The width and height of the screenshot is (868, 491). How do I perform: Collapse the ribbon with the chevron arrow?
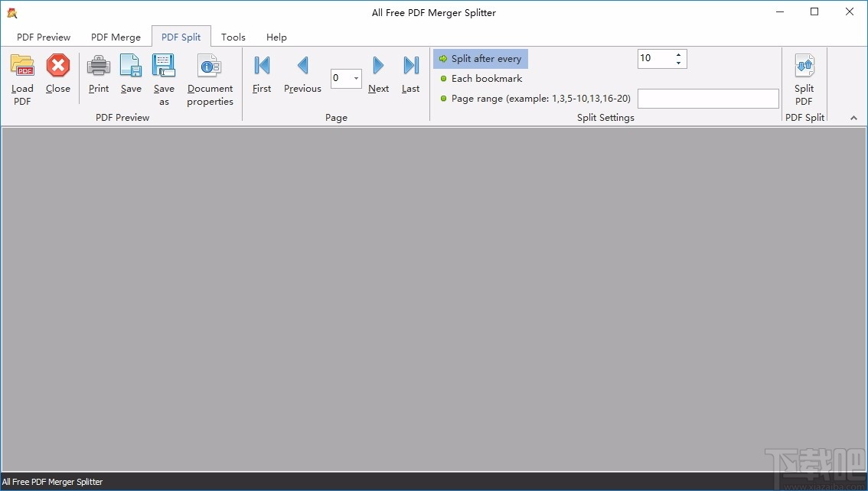(852, 118)
